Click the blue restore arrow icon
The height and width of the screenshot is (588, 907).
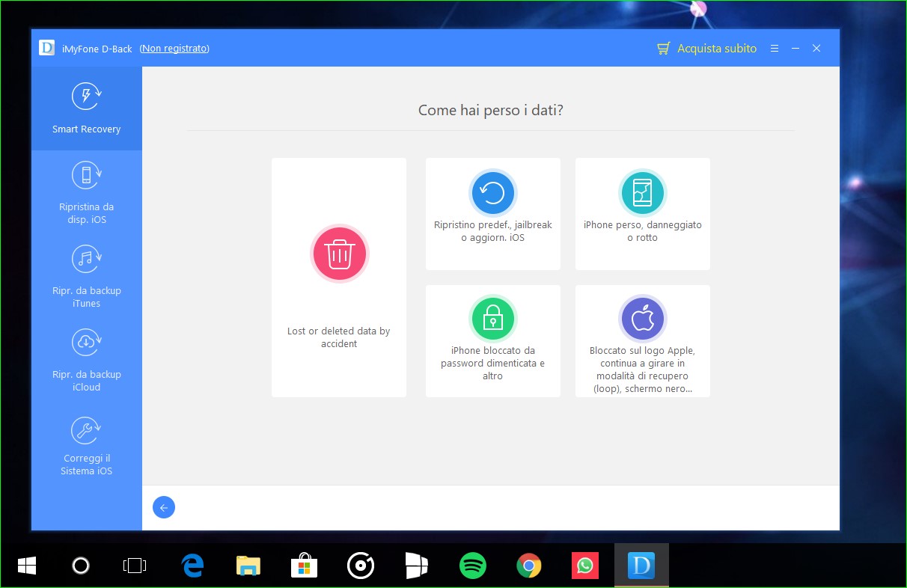492,192
